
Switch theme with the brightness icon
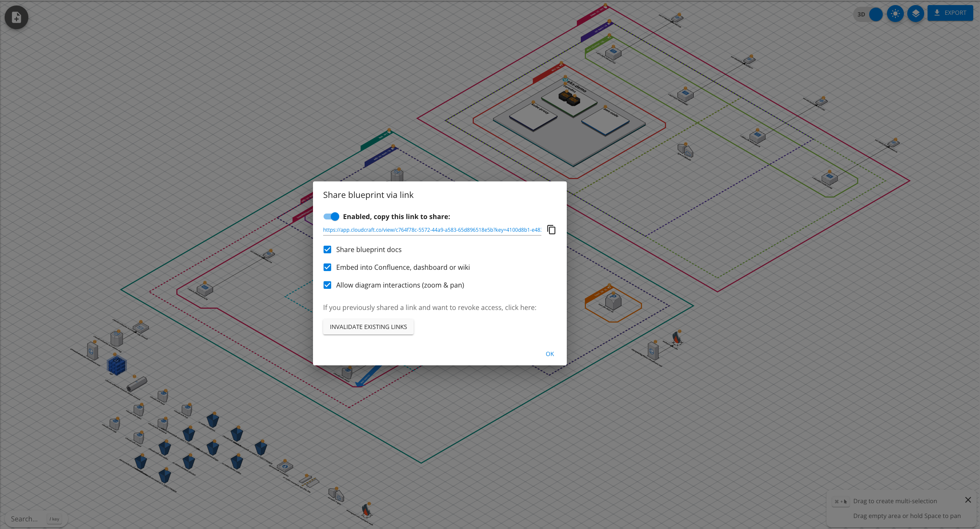coord(895,14)
